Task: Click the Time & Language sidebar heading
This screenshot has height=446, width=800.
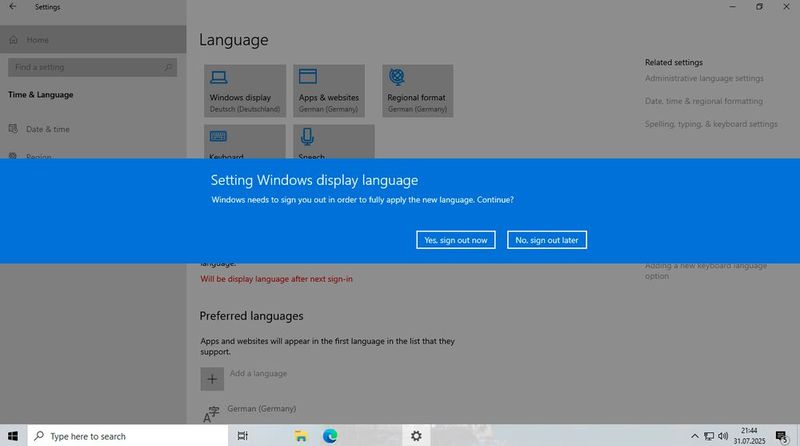Action: pyautogui.click(x=41, y=94)
